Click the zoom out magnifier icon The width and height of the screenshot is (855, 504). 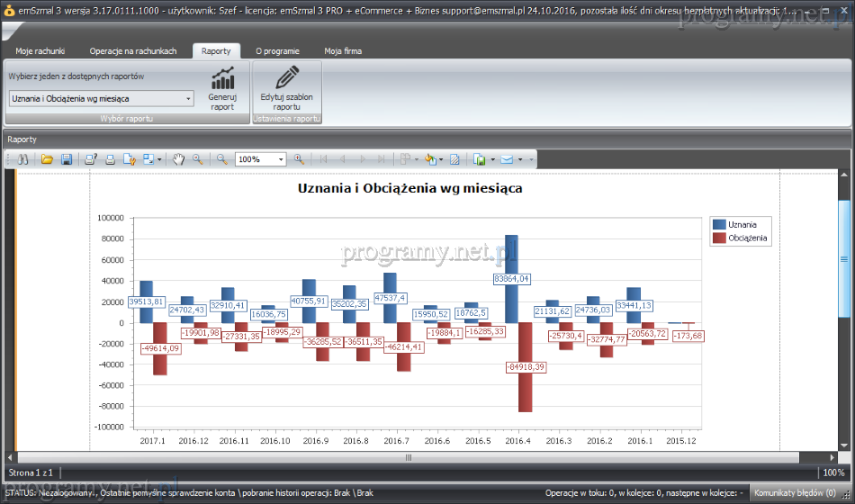(x=221, y=159)
